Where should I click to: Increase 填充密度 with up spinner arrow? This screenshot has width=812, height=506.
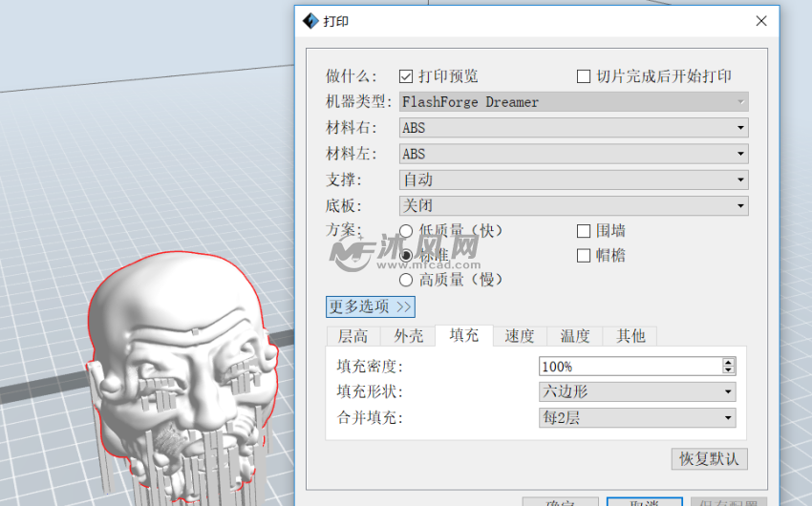(728, 362)
